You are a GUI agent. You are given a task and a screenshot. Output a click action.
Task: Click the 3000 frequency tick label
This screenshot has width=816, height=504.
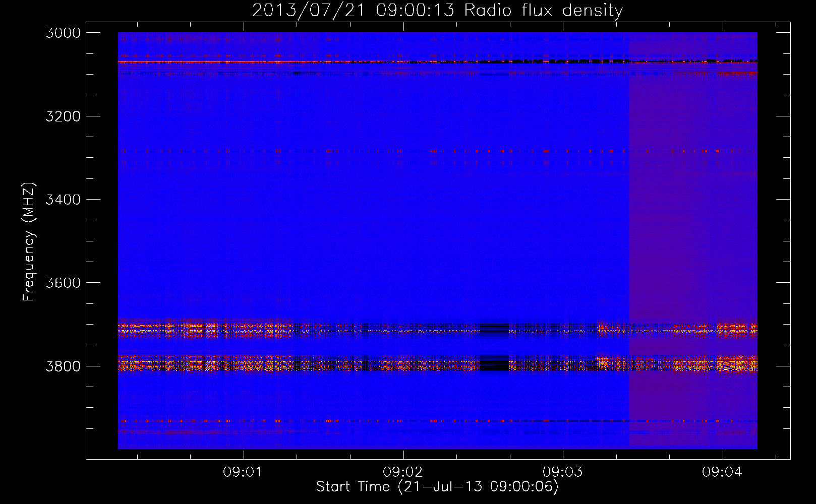[63, 33]
